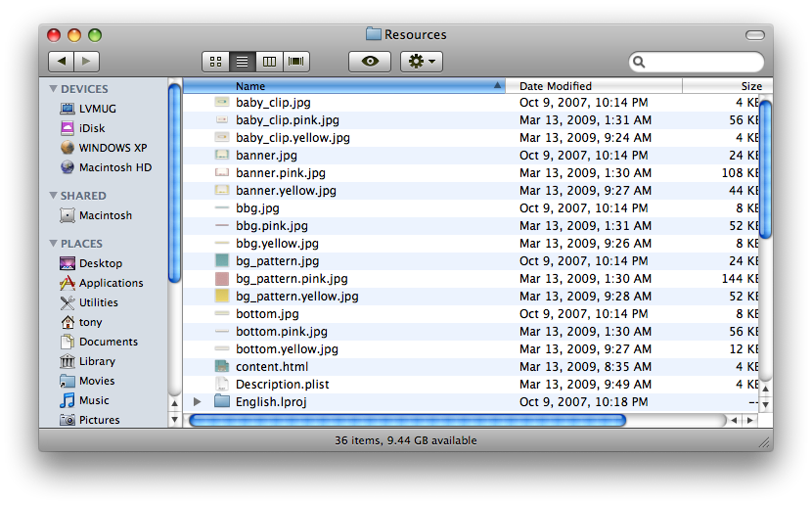Open the Applications folder in sidebar
Image resolution: width=812 pixels, height=505 pixels.
pyautogui.click(x=111, y=283)
